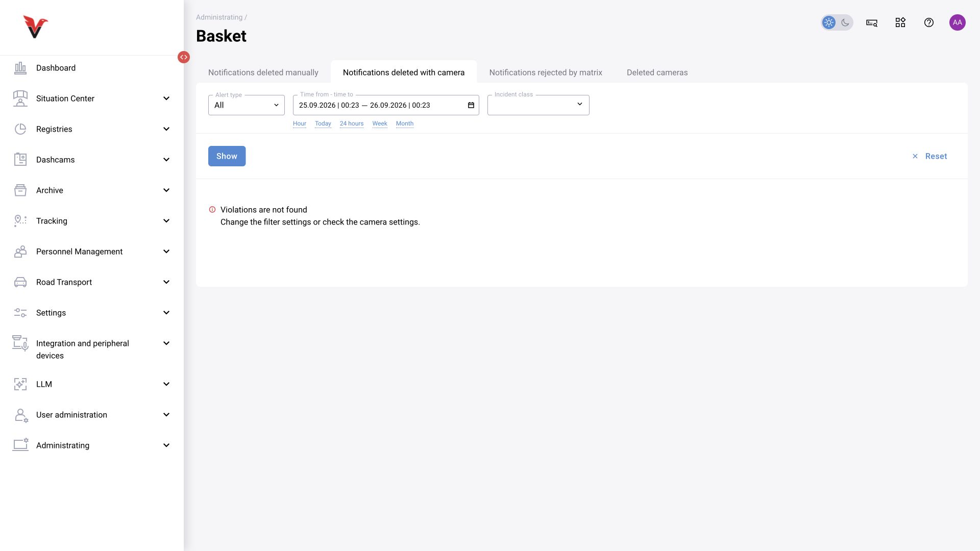Set time range to Week
This screenshot has height=551, width=980.
click(380, 123)
